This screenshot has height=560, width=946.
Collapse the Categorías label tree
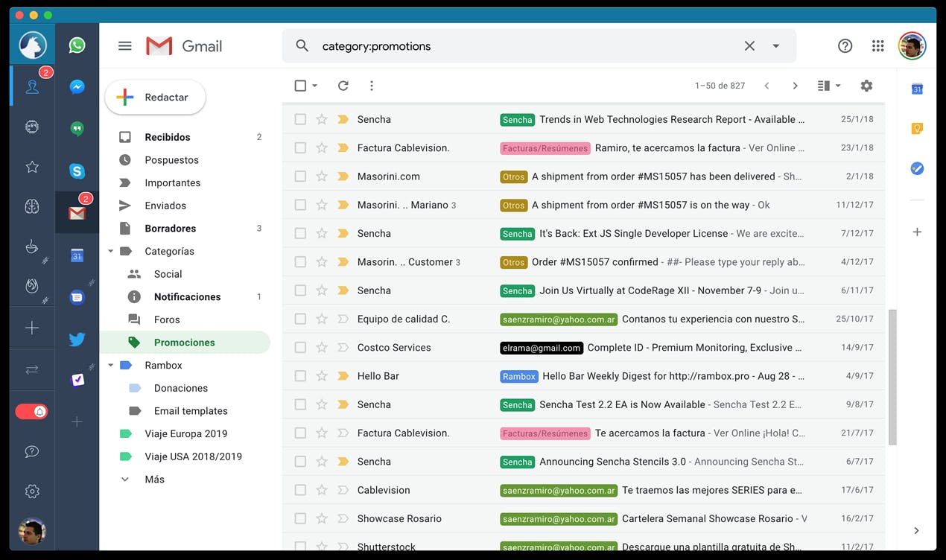pyautogui.click(x=111, y=252)
